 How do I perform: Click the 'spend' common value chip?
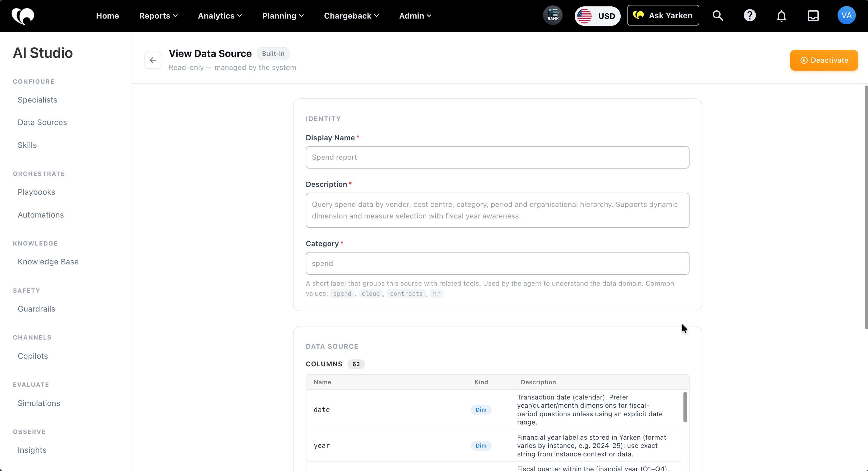tap(342, 294)
